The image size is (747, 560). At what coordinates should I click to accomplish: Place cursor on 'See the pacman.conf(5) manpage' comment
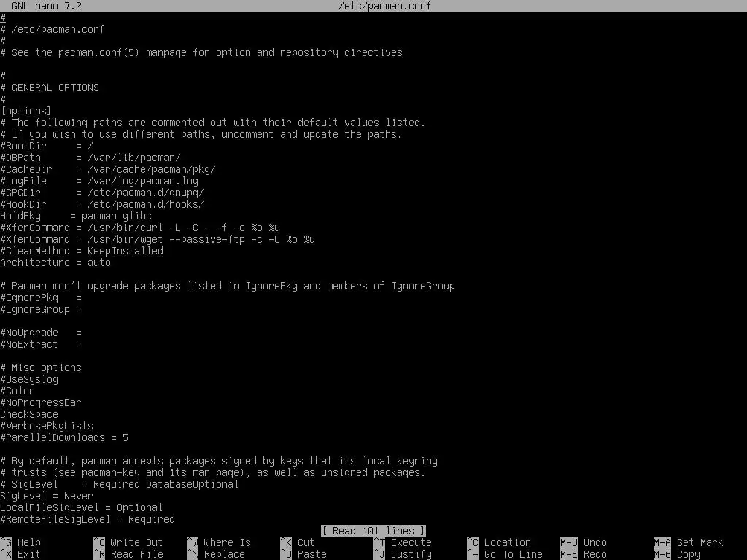pyautogui.click(x=201, y=52)
